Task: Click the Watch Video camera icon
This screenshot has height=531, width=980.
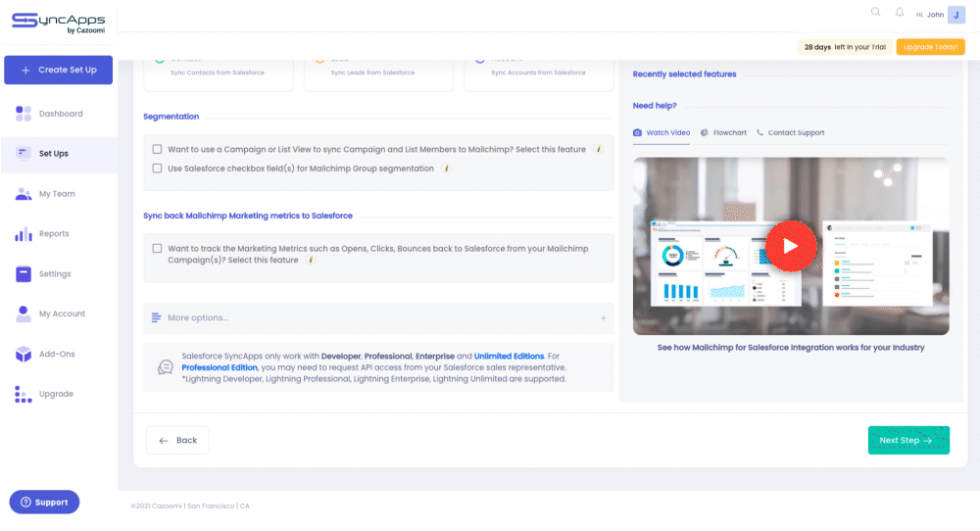Action: click(x=637, y=132)
